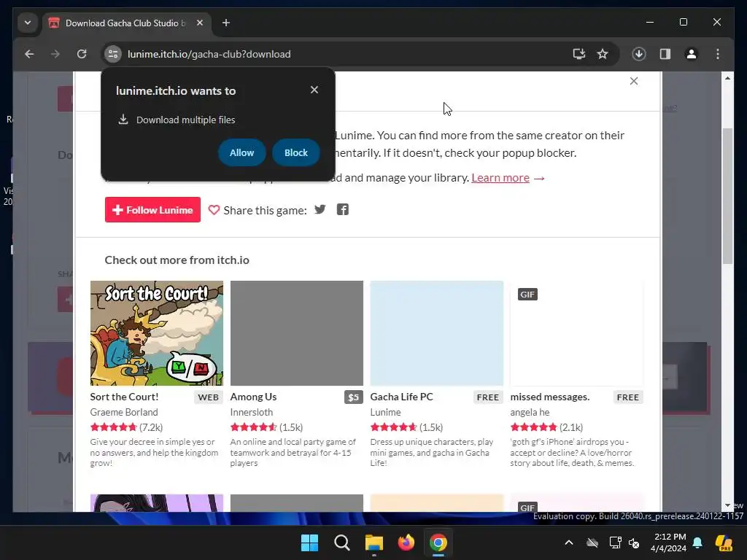Open author Graeme Borland
Screen dimensions: 747x560
124,412
